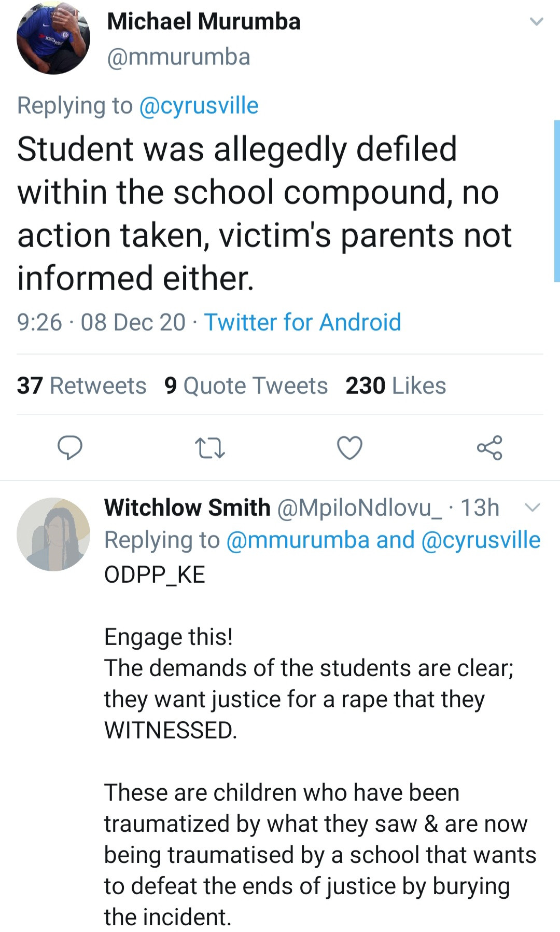The width and height of the screenshot is (560, 932).
Task: Tap the reply speech bubble icon
Action: coord(69,448)
